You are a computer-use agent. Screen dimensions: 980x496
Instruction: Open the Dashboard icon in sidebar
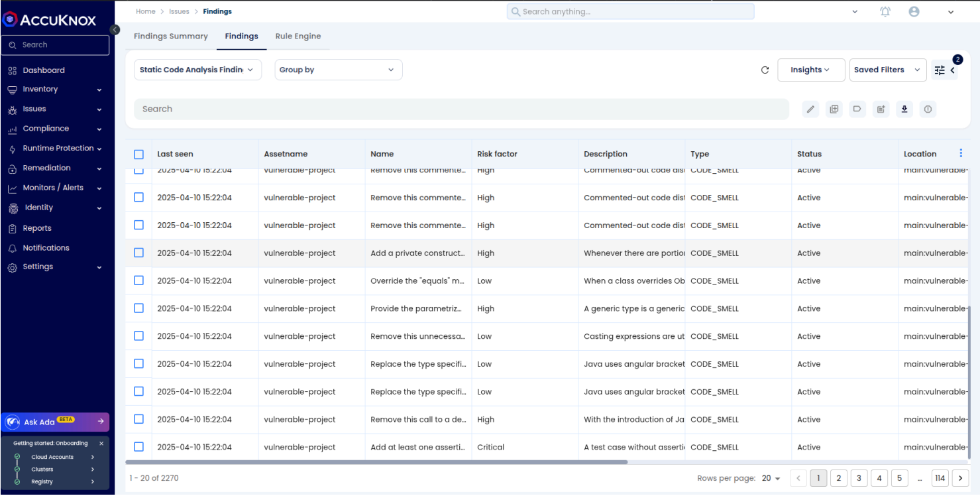point(12,70)
